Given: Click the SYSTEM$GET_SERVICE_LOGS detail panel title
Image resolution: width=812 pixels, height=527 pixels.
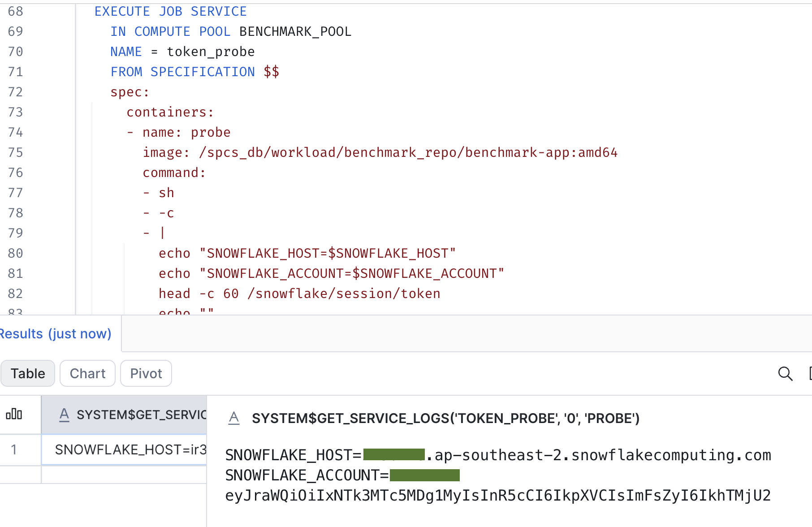Looking at the screenshot, I should click(x=445, y=419).
